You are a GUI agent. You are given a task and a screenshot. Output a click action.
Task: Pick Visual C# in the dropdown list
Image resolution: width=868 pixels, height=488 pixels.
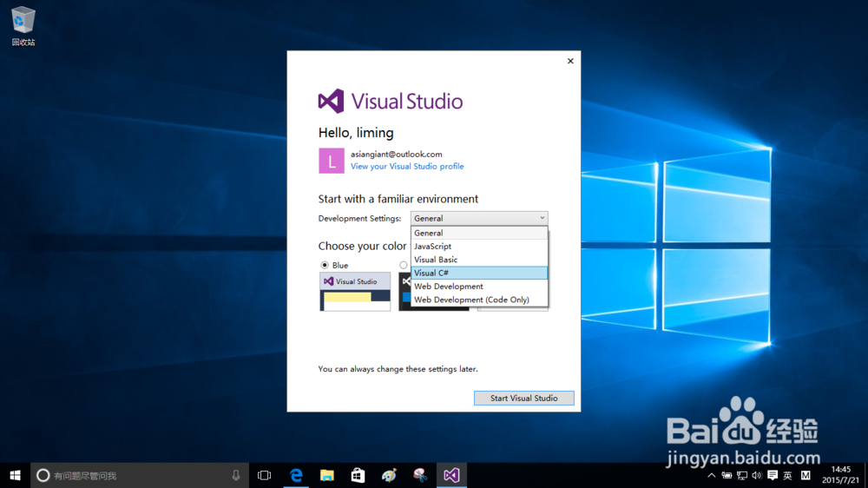click(x=479, y=273)
